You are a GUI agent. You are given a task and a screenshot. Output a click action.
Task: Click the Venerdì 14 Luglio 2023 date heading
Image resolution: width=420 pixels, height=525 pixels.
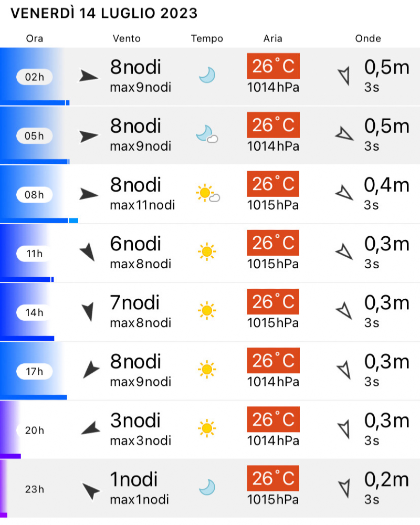coord(104,13)
